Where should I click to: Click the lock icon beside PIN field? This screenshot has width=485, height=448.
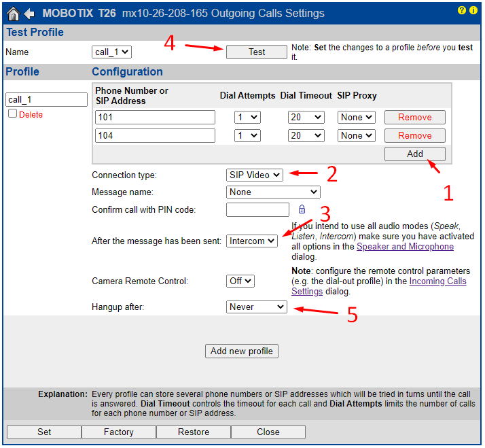(302, 209)
